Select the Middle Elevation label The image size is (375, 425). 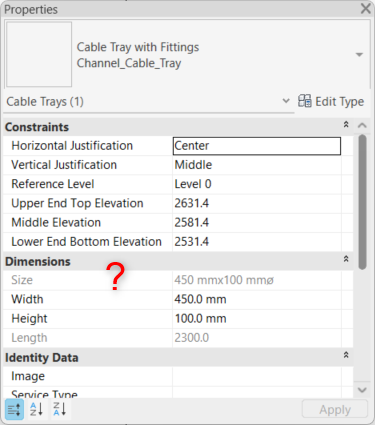point(56,223)
